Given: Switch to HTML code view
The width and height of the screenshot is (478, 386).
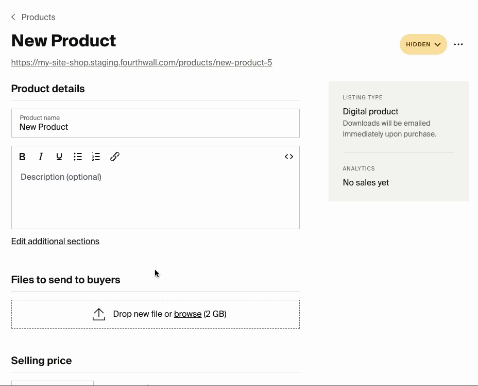Looking at the screenshot, I should pos(289,157).
